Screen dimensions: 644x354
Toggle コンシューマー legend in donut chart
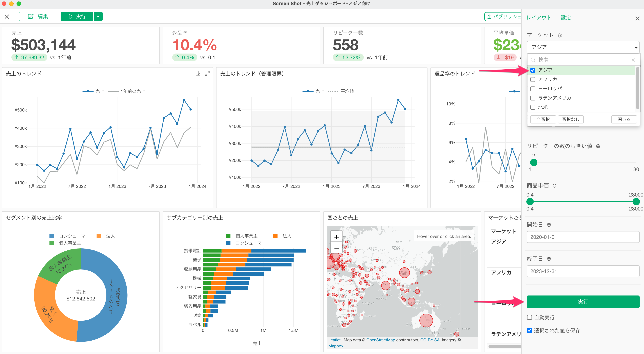69,236
